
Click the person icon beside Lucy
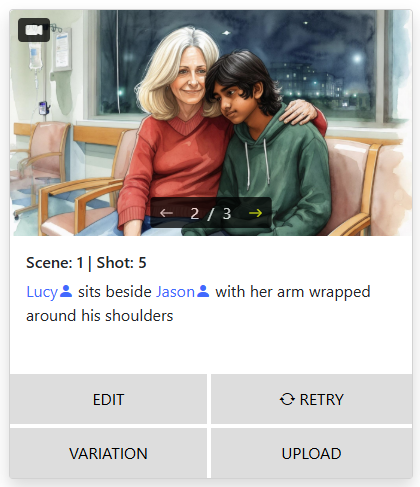(66, 291)
